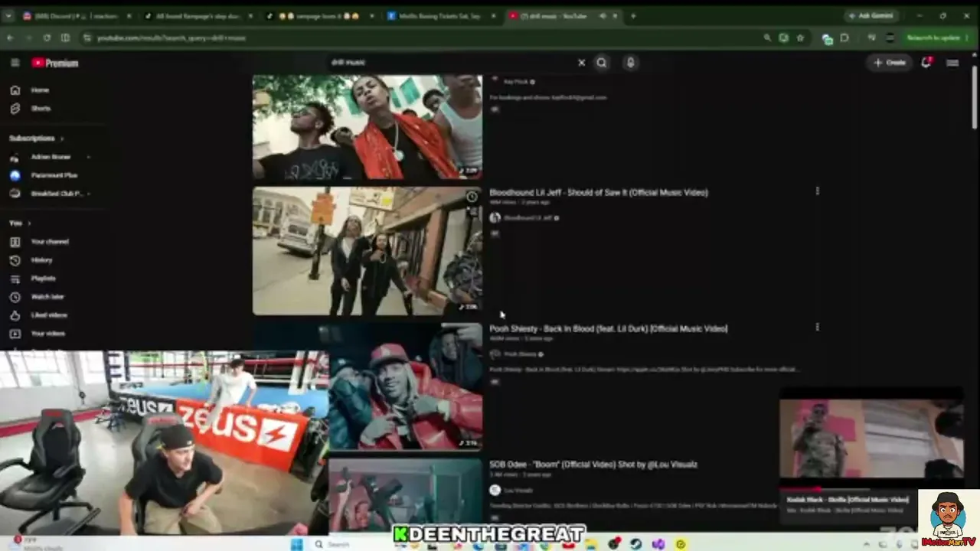The height and width of the screenshot is (551, 980).
Task: Click the Ask Gemini button
Action: (871, 16)
